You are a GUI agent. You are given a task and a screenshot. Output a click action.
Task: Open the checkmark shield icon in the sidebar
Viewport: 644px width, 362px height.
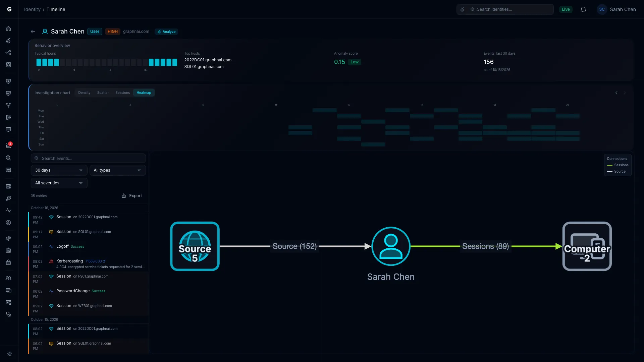coord(8,93)
